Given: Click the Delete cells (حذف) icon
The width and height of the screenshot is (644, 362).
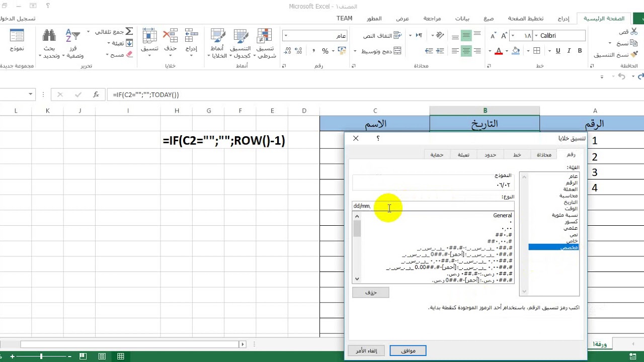Looking at the screenshot, I should click(171, 36).
